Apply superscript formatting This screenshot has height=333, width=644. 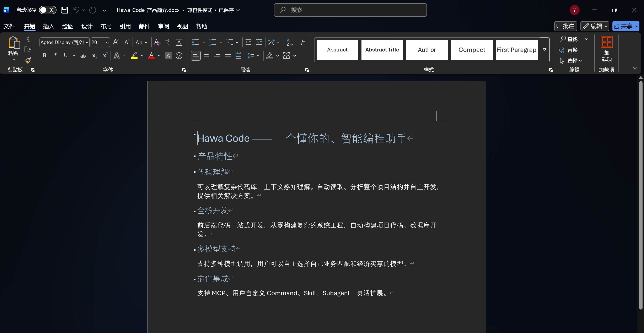[x=105, y=55]
